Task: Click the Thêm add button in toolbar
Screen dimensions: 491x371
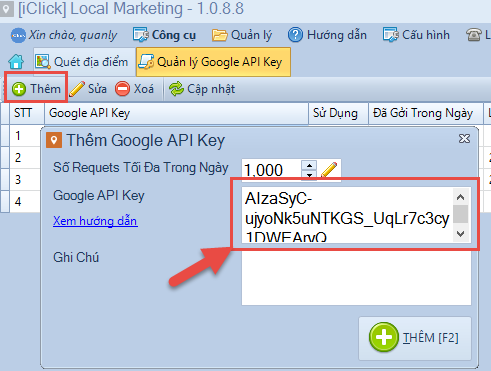Action: pos(36,89)
